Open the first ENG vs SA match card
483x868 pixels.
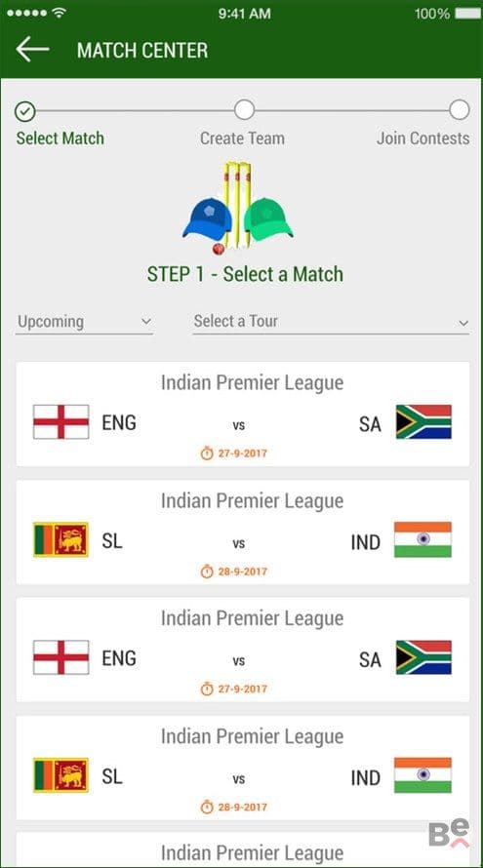click(243, 414)
